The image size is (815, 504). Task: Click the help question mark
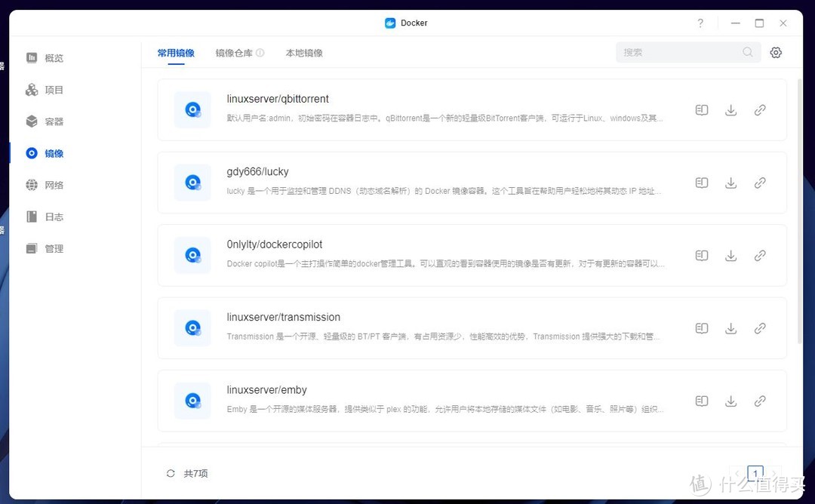tap(700, 23)
